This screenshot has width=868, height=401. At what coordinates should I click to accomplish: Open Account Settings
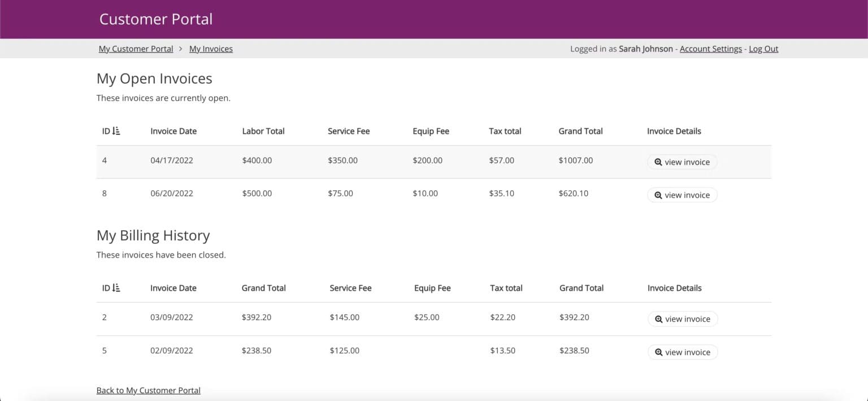(710, 49)
